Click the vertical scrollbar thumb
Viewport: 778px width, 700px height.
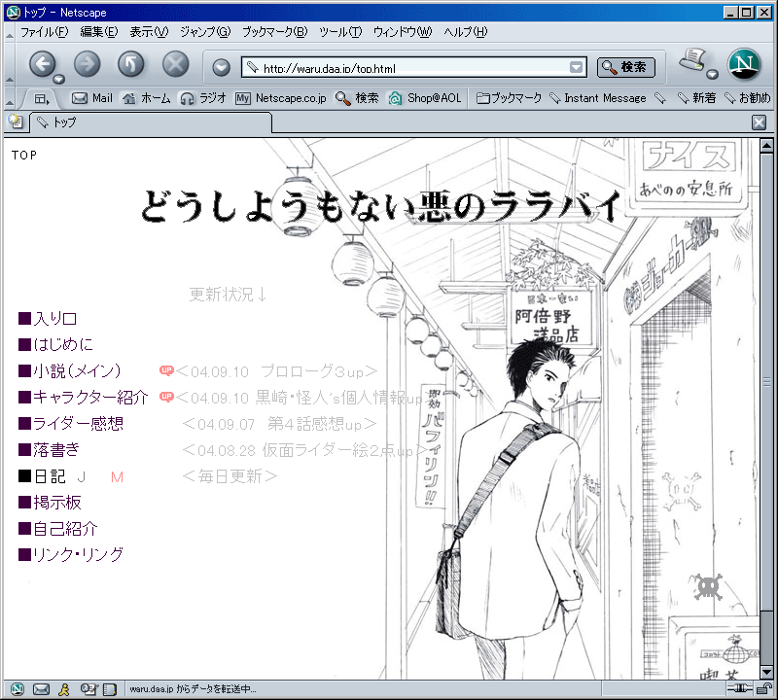pyautogui.click(x=766, y=382)
